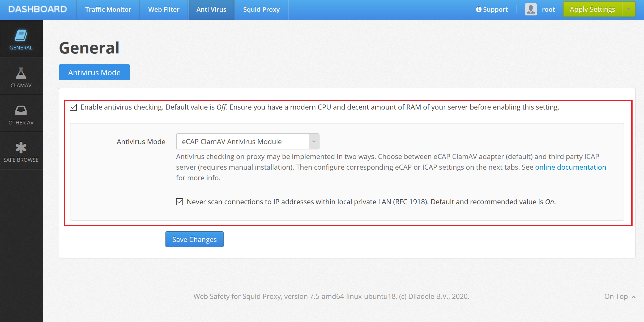
Task: Click the Apply Settings button
Action: [x=592, y=9]
